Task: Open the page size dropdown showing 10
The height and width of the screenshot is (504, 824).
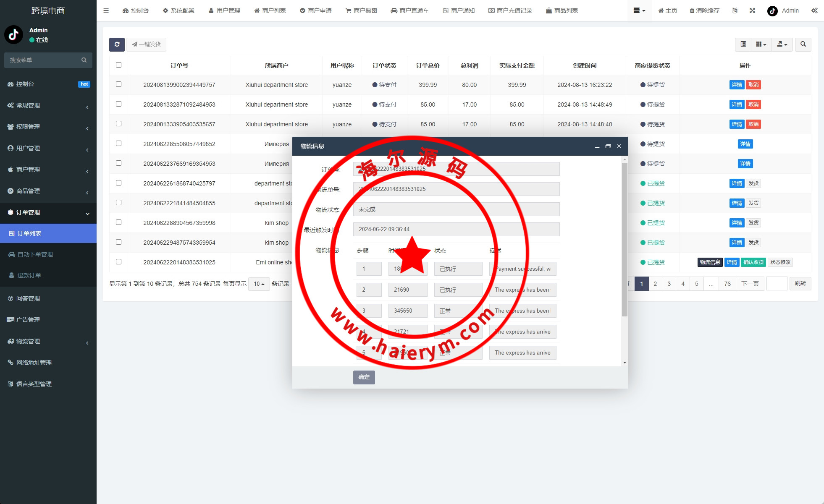Action: pyautogui.click(x=259, y=284)
